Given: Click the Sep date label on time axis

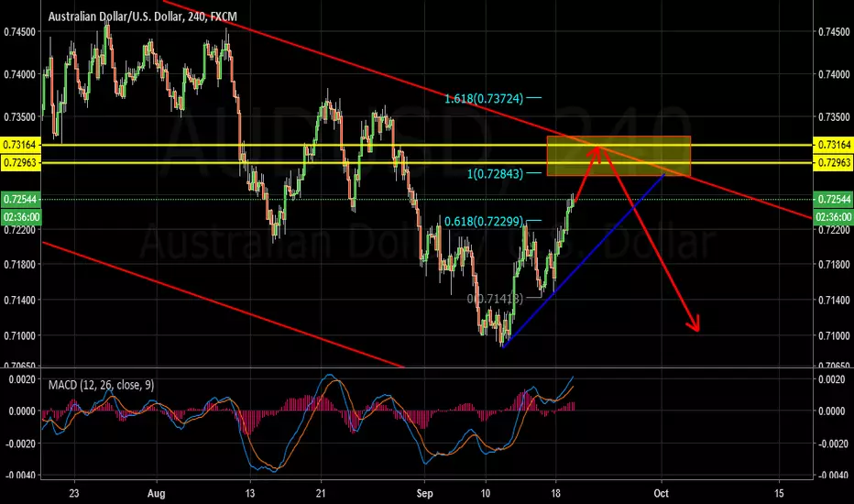Looking at the screenshot, I should (424, 493).
